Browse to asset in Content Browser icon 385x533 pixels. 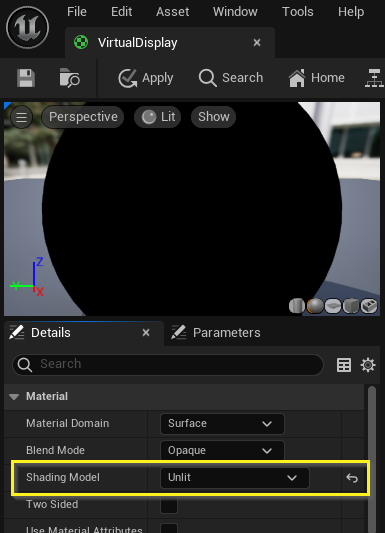[70, 78]
